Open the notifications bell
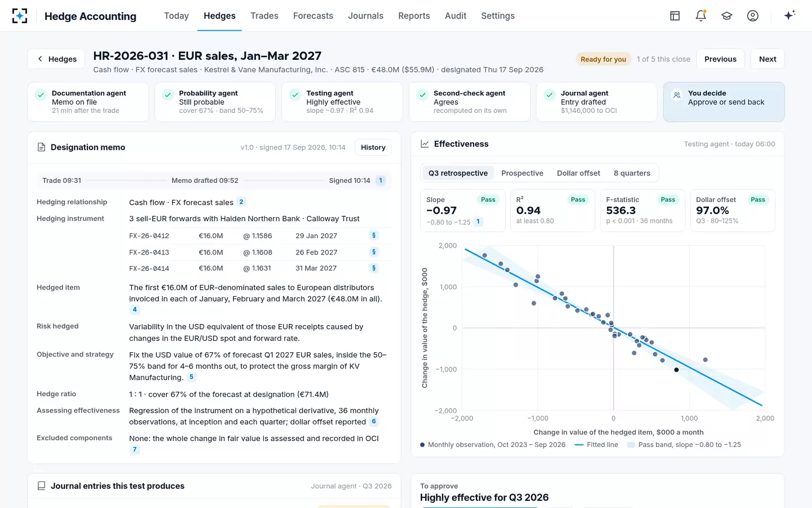Image resolution: width=812 pixels, height=508 pixels. pyautogui.click(x=701, y=16)
